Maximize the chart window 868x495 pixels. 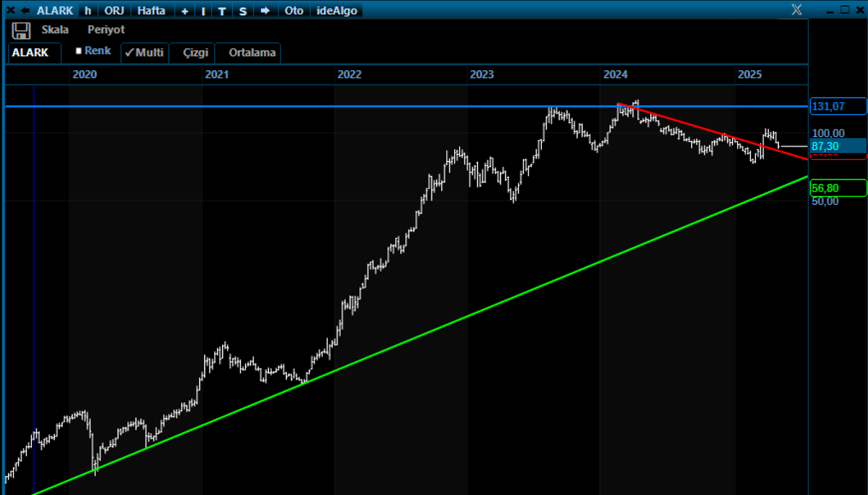click(844, 10)
